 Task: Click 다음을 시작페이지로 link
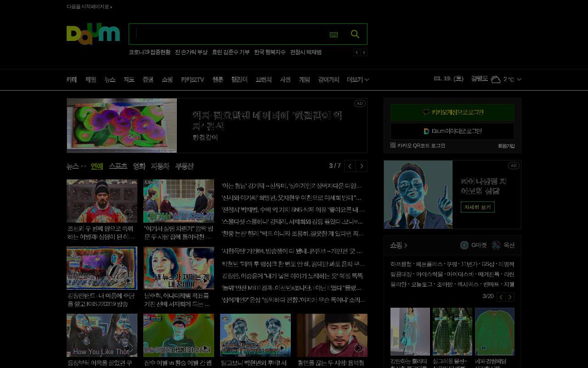89,7
